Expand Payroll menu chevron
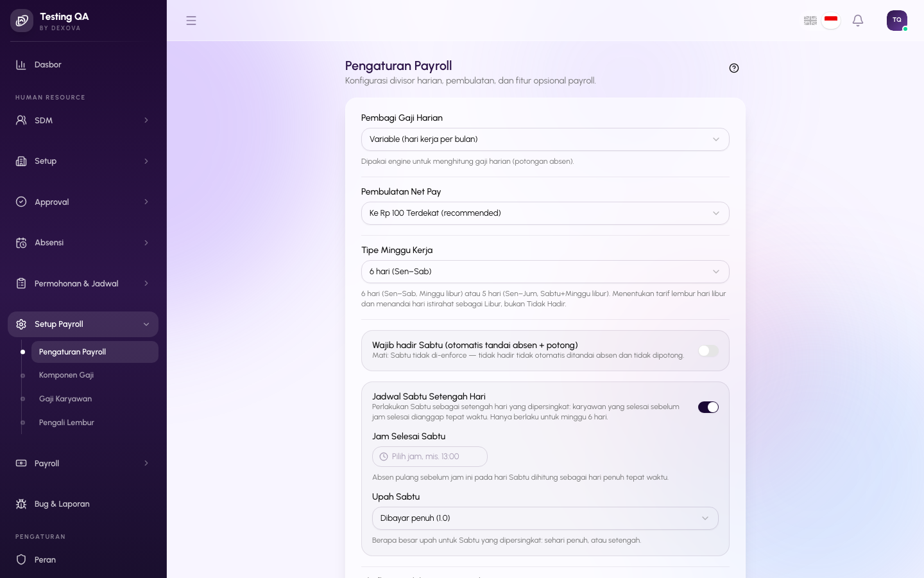The width and height of the screenshot is (924, 578). click(146, 463)
